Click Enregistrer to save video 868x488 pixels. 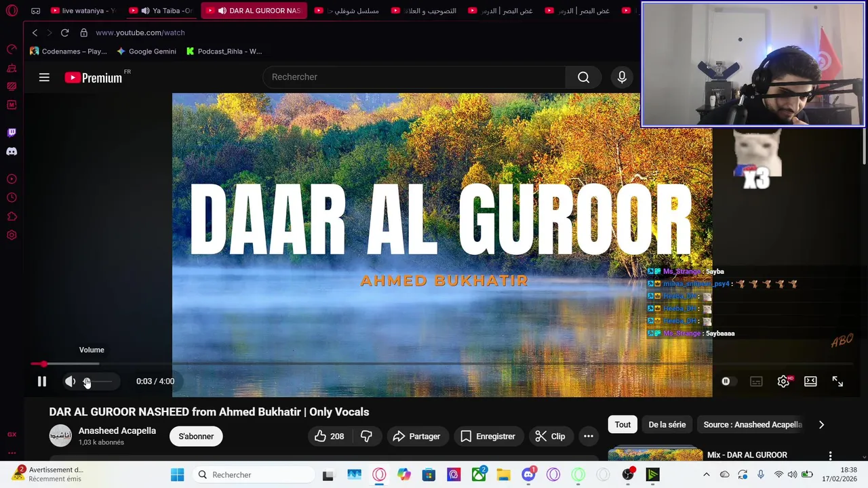[x=488, y=436]
